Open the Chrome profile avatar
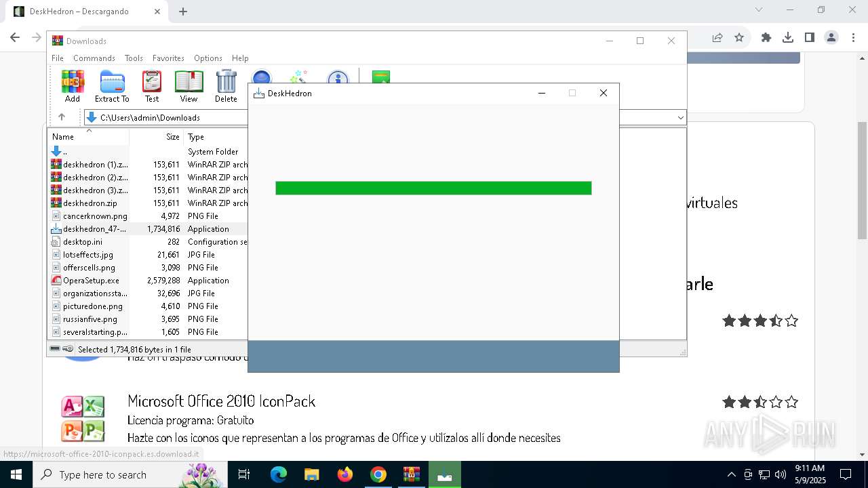The width and height of the screenshot is (868, 488). pos(831,37)
